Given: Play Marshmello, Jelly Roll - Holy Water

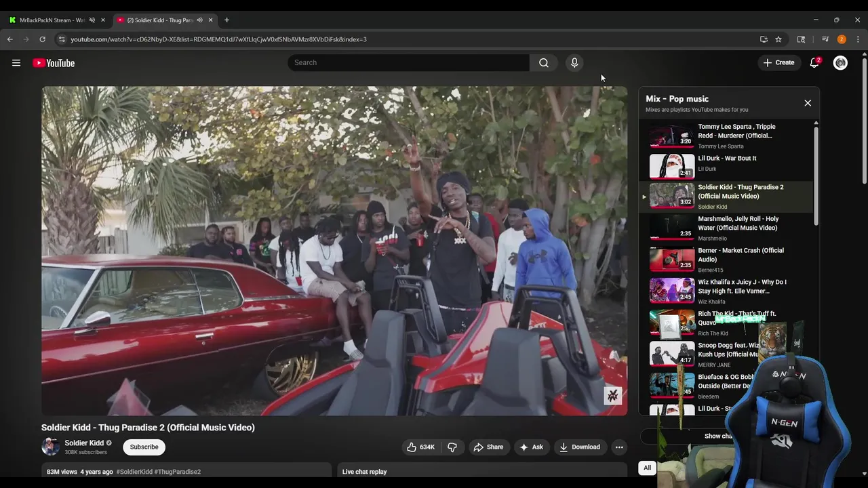Looking at the screenshot, I should 726,228.
